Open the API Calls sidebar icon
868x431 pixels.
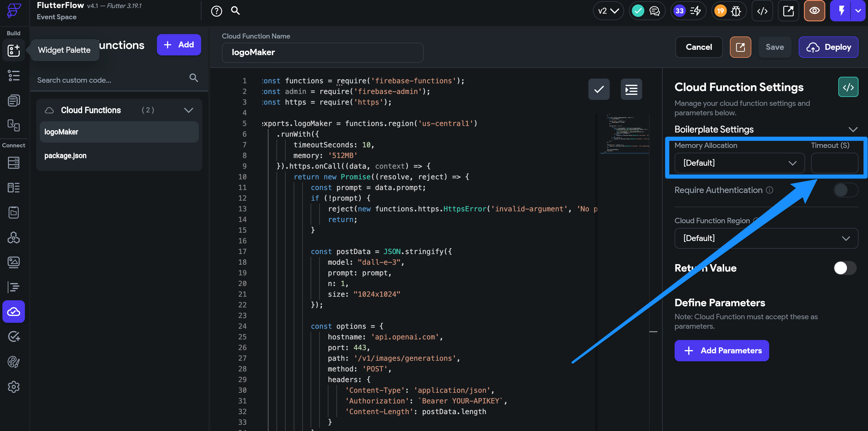[x=14, y=237]
